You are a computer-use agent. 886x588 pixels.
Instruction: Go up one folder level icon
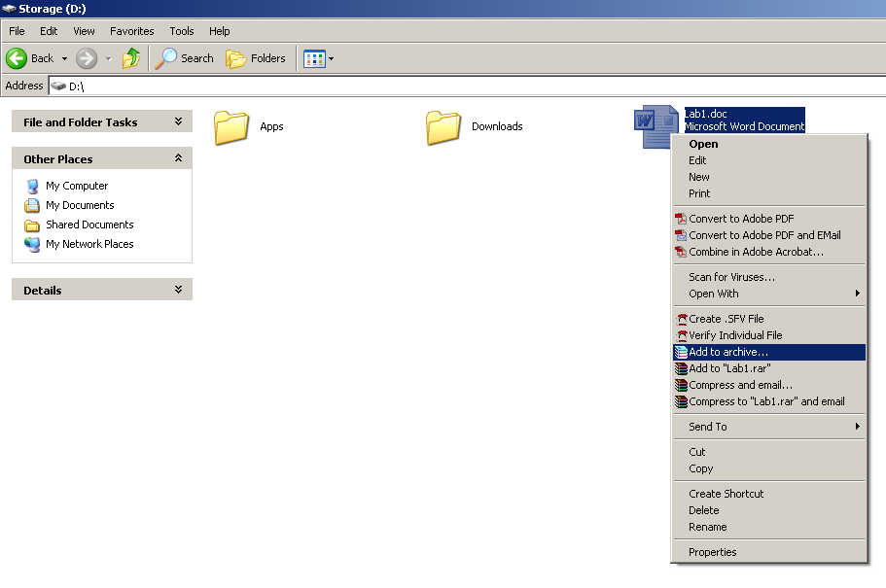[x=131, y=58]
